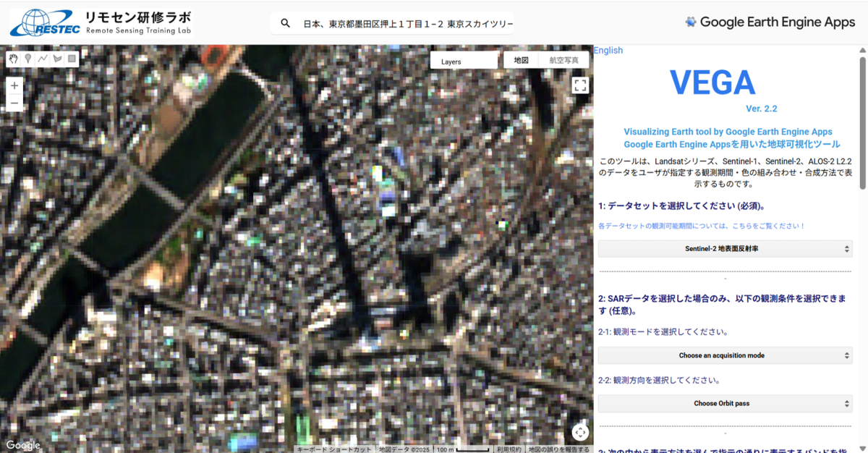Click the Google logo on the map

coord(23,445)
